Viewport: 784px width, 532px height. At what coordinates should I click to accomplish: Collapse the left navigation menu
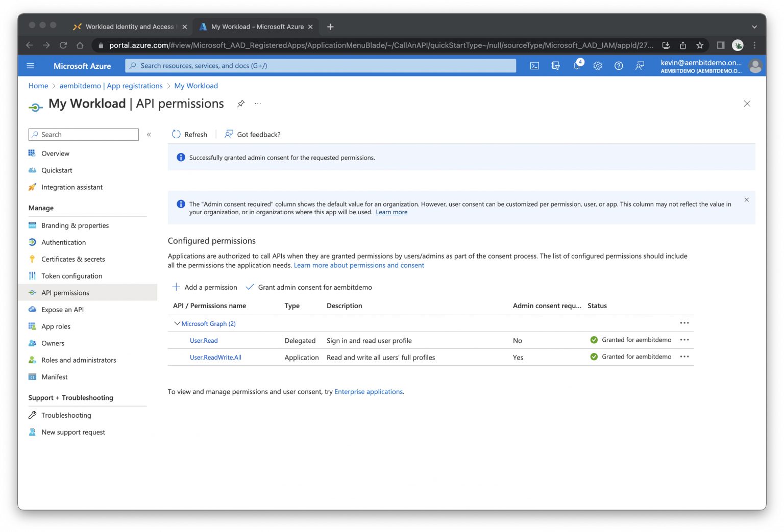[149, 135]
